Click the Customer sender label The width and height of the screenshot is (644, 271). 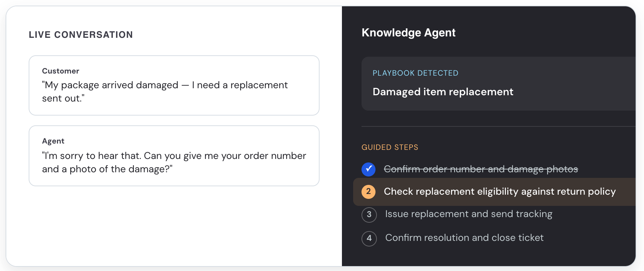click(60, 71)
